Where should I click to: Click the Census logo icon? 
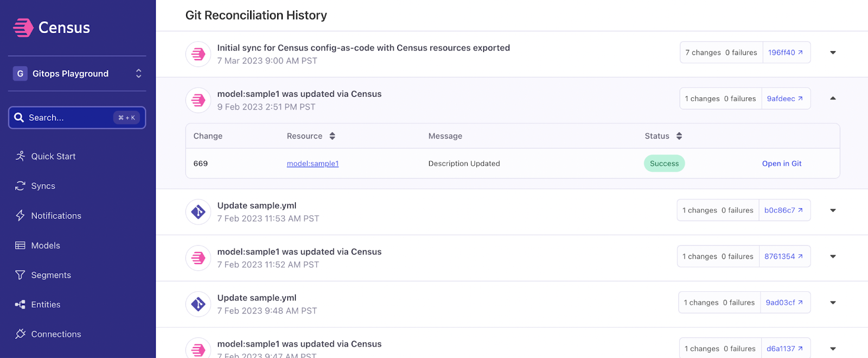click(x=23, y=28)
